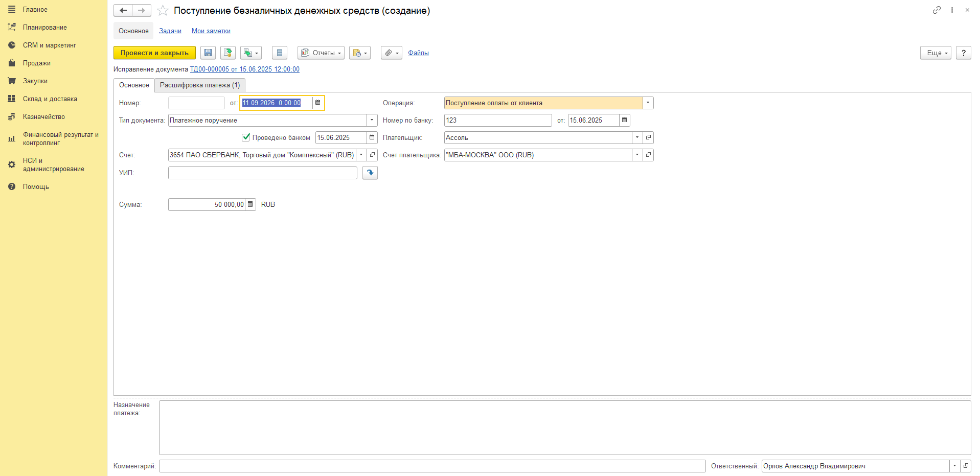Expand the Плательщик dropdown
This screenshot has width=980, height=476.
click(x=637, y=137)
